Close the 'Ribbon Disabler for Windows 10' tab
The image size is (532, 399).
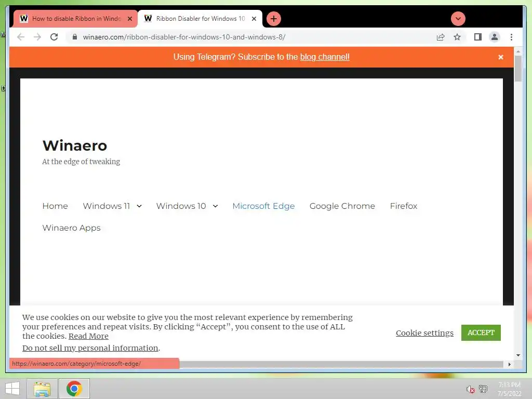(254, 19)
